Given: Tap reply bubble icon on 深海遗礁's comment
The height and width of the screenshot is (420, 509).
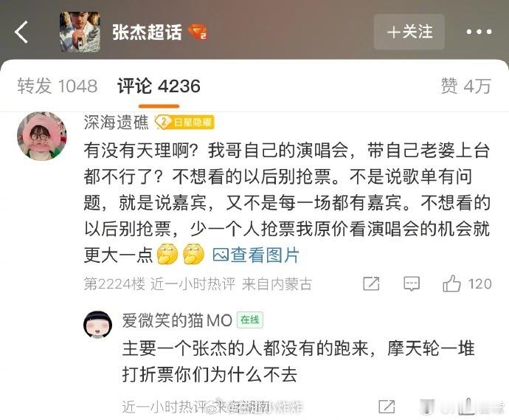Looking at the screenshot, I should click(x=412, y=284).
